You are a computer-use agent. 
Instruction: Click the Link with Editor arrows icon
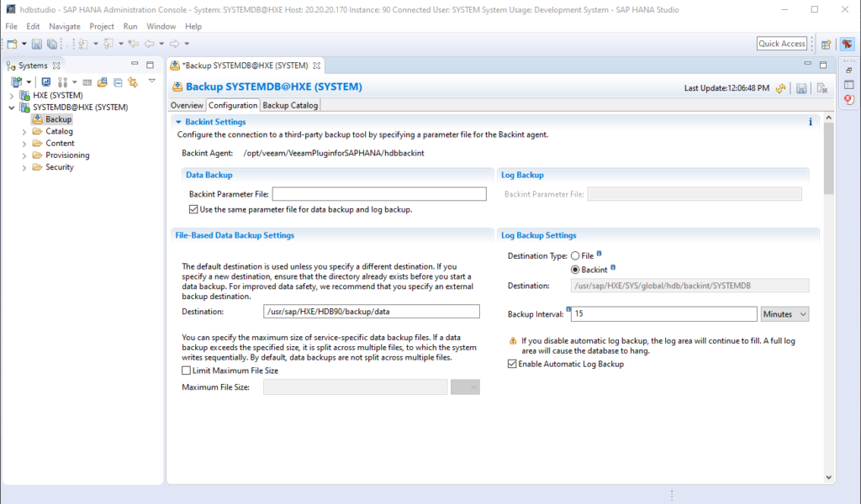pyautogui.click(x=133, y=82)
